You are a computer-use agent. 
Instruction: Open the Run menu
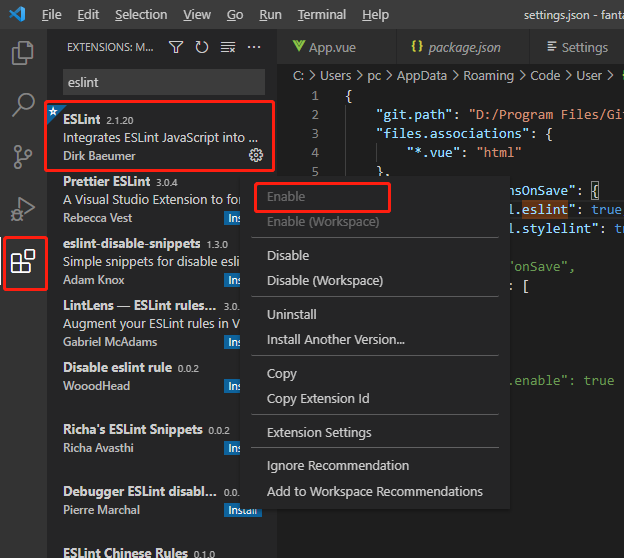[x=270, y=15]
